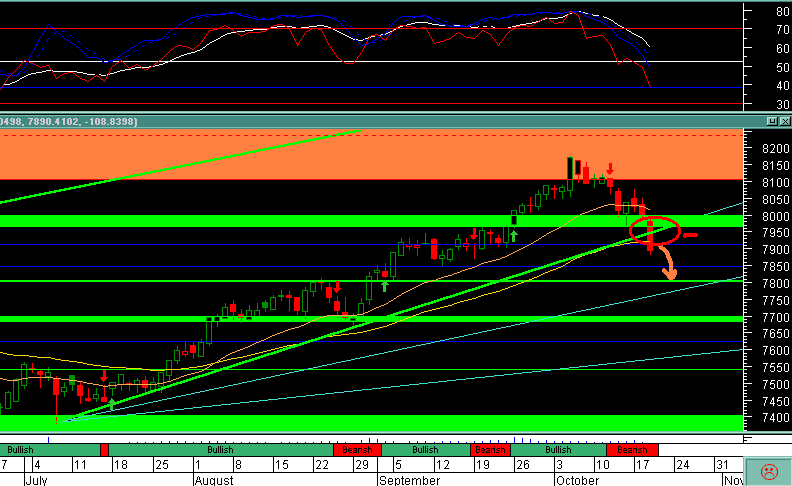Click the date label 12 on the axis
792x486 pixels.
pos(442,464)
